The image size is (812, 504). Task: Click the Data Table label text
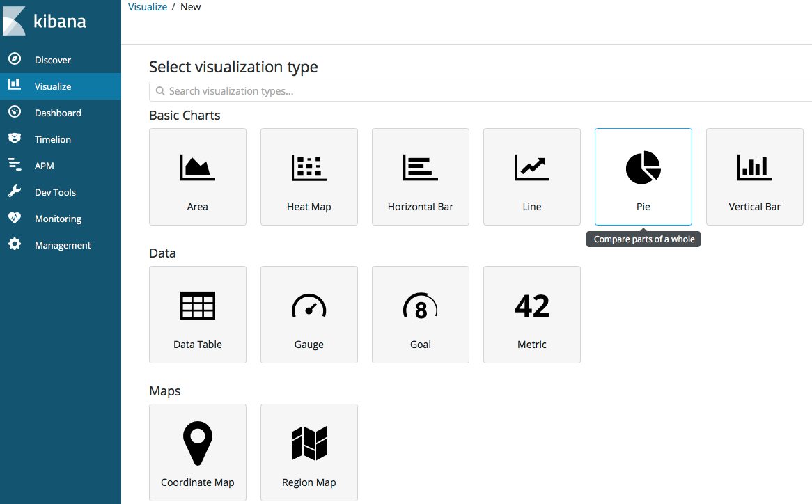(197, 344)
